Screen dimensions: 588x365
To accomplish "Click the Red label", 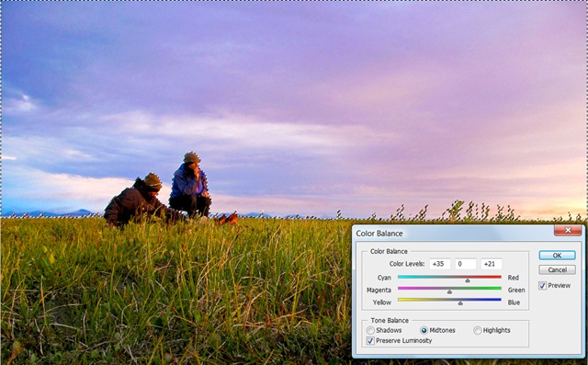I will [514, 278].
